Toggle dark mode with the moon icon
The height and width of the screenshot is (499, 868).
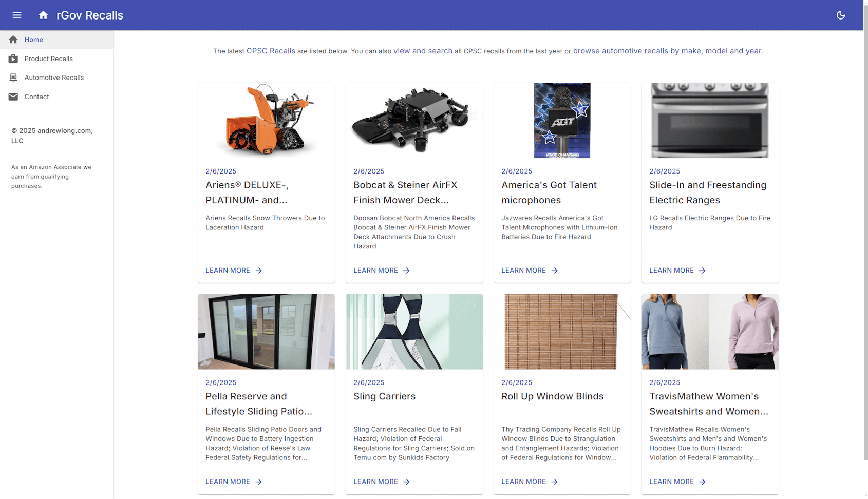pyautogui.click(x=841, y=15)
